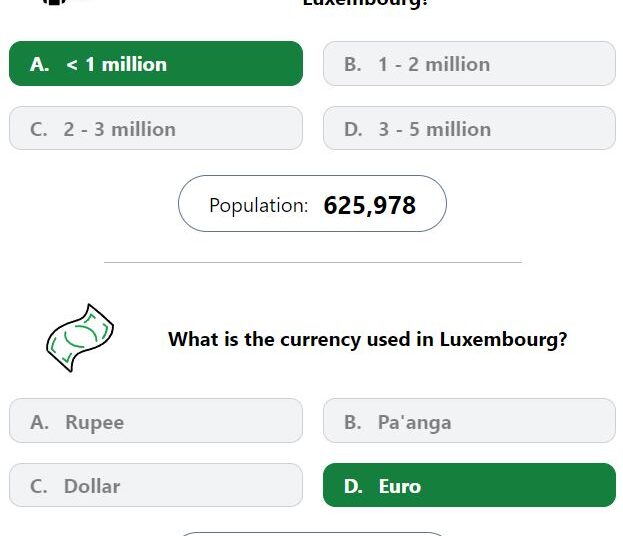Select answer A, less than 1 million
This screenshot has height=536, width=623.
pos(156,64)
